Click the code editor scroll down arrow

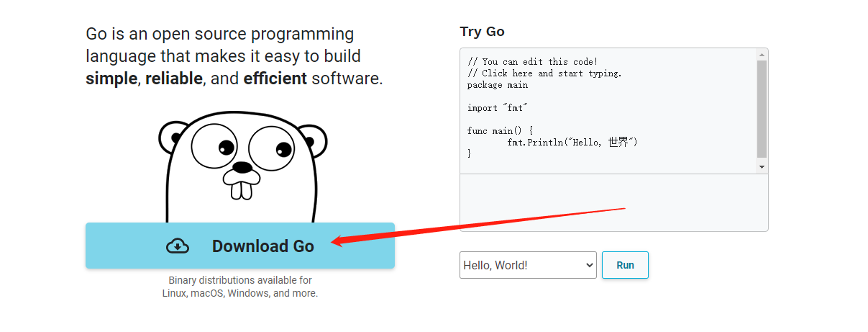click(762, 167)
